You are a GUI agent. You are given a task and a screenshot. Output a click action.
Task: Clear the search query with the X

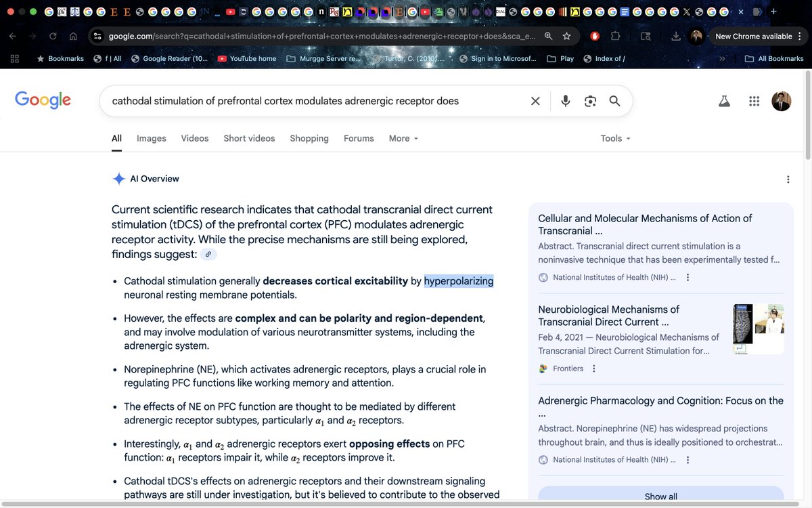535,101
